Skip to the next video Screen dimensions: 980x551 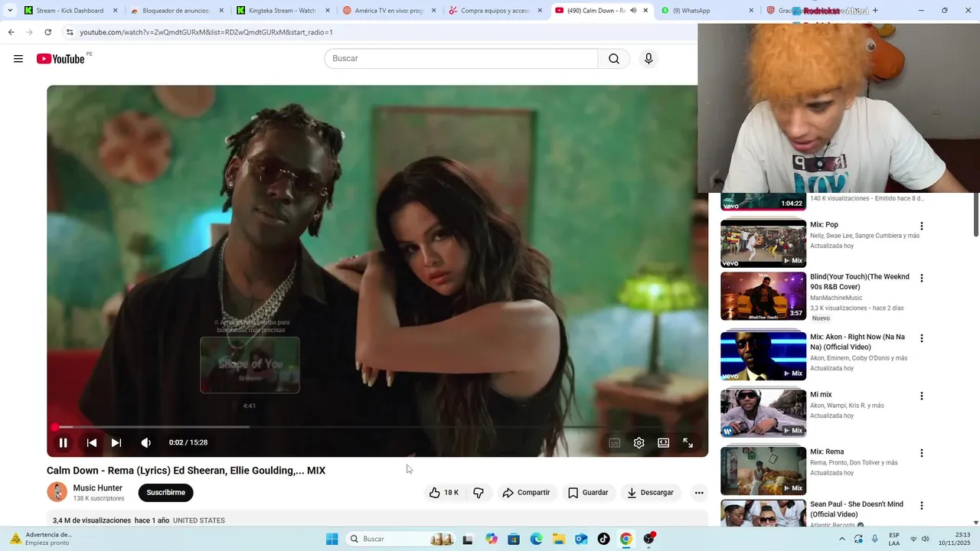click(116, 442)
